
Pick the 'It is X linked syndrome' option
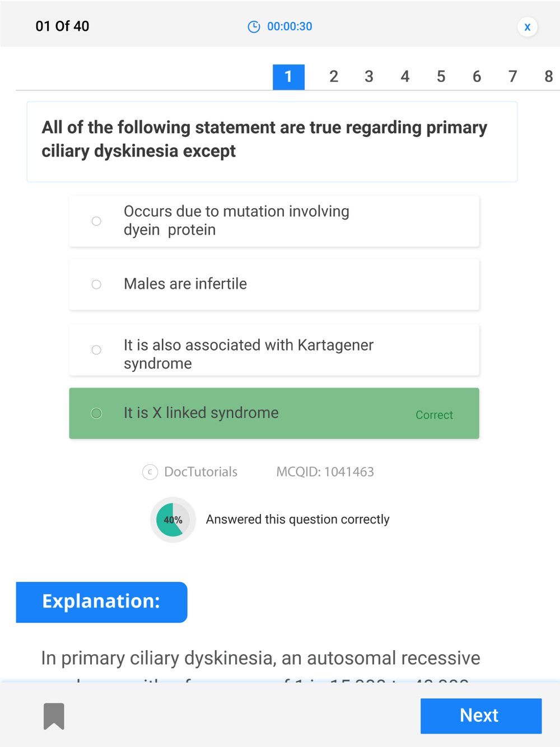96,413
